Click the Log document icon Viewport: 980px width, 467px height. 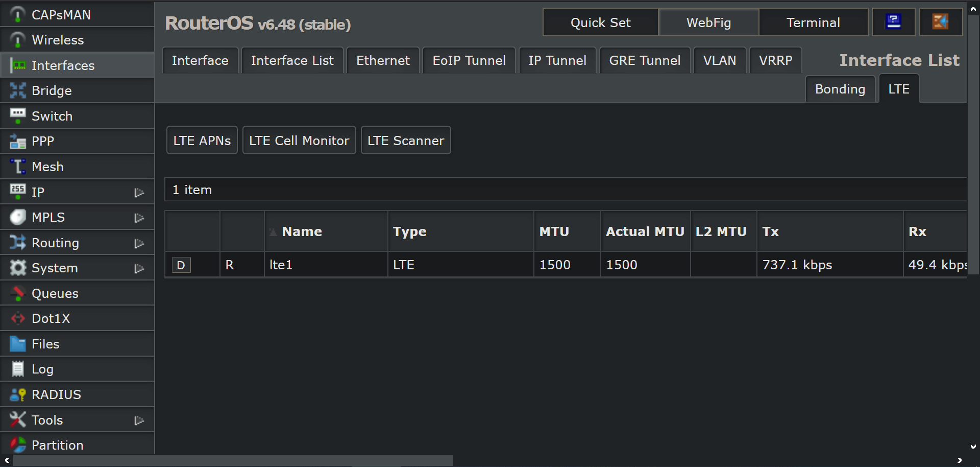coord(17,369)
